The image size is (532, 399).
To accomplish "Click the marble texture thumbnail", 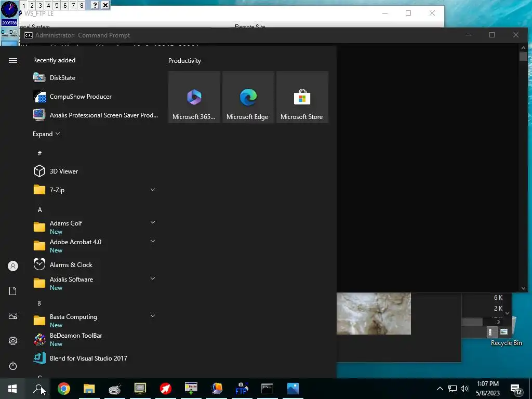I will pyautogui.click(x=374, y=313).
